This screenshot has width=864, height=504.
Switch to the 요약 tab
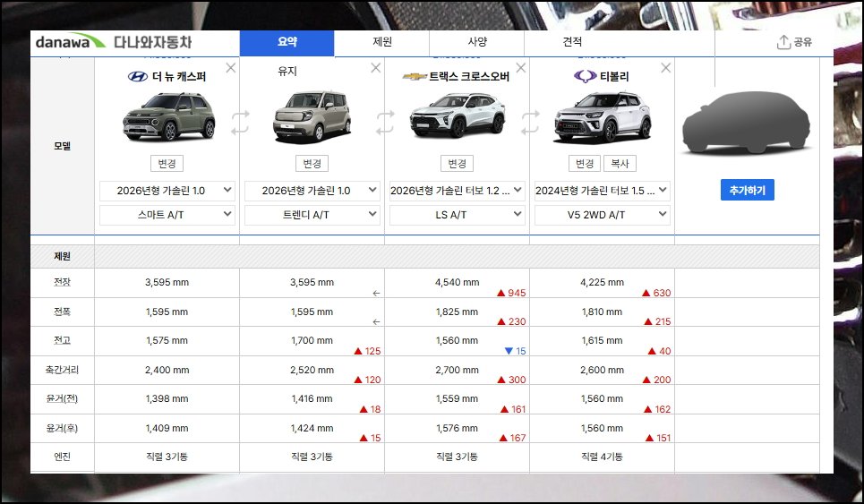pyautogui.click(x=287, y=42)
